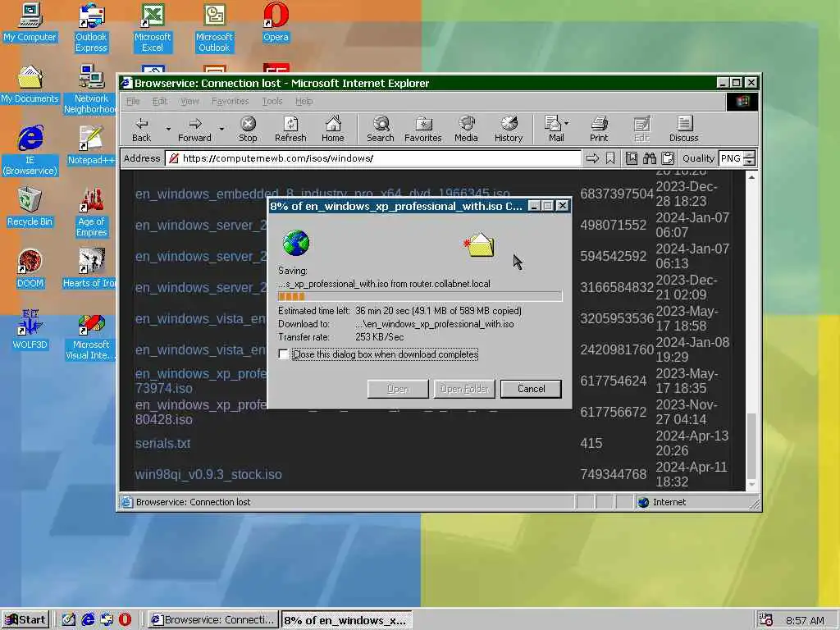Launch Opera from Quick Launch
This screenshot has width=840, height=630.
(125, 620)
